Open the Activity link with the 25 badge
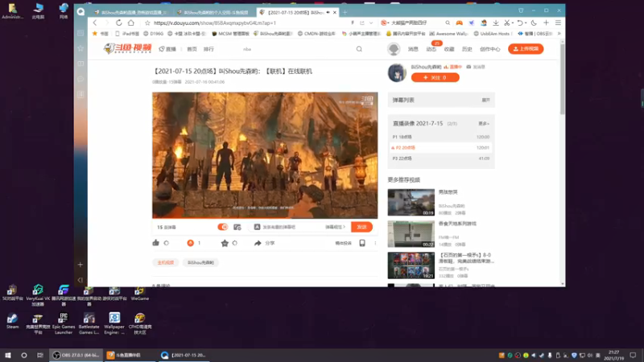Screen dimensions: 644x362 coord(431,49)
